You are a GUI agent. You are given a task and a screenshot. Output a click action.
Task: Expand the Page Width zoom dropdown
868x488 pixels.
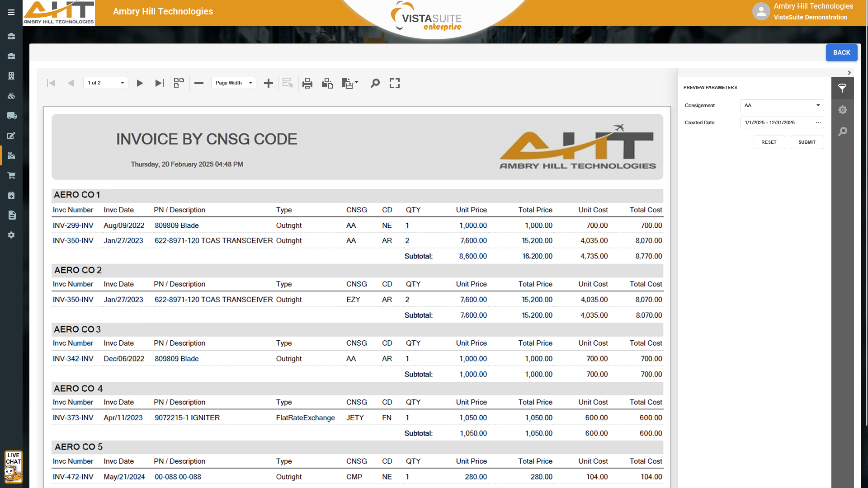[250, 83]
